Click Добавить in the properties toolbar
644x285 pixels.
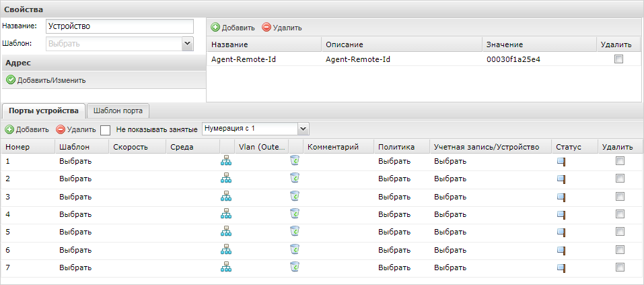pyautogui.click(x=233, y=28)
